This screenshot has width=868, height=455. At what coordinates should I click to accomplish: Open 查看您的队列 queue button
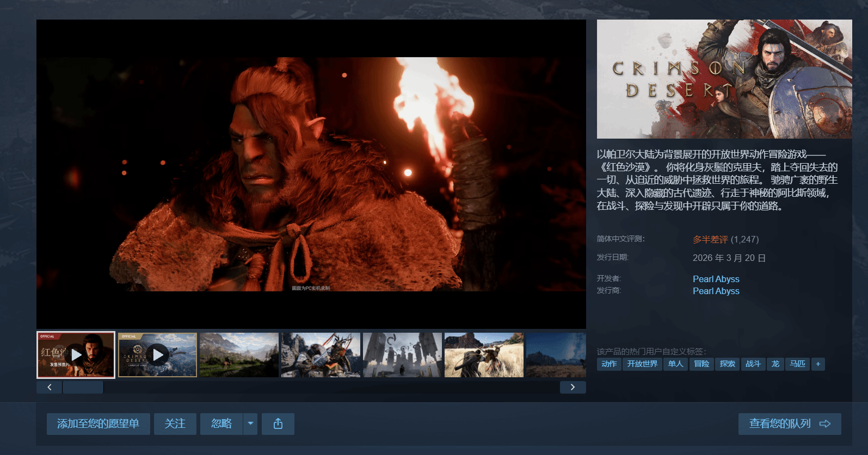point(789,424)
